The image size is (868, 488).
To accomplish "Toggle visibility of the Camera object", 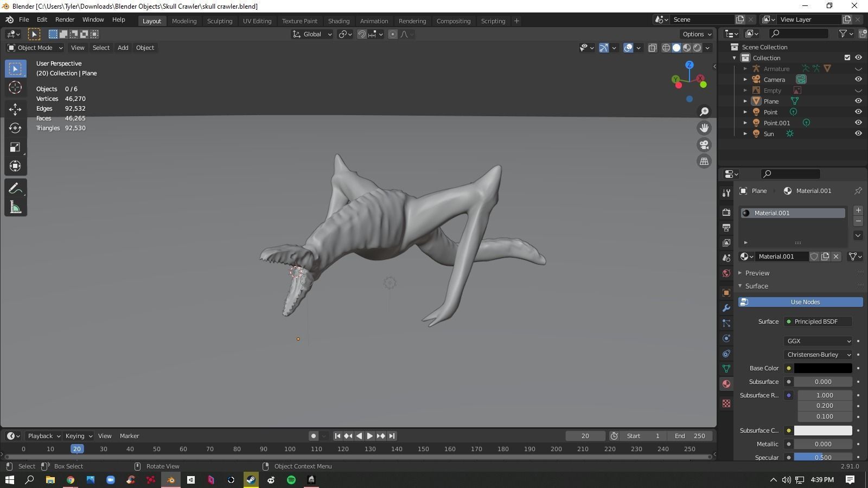I will pos(858,79).
